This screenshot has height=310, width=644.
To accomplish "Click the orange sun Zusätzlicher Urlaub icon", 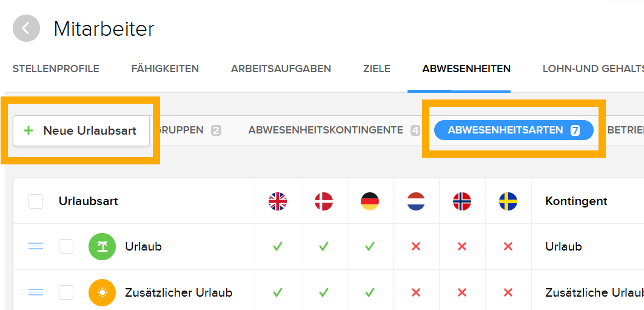I will pyautogui.click(x=102, y=293).
